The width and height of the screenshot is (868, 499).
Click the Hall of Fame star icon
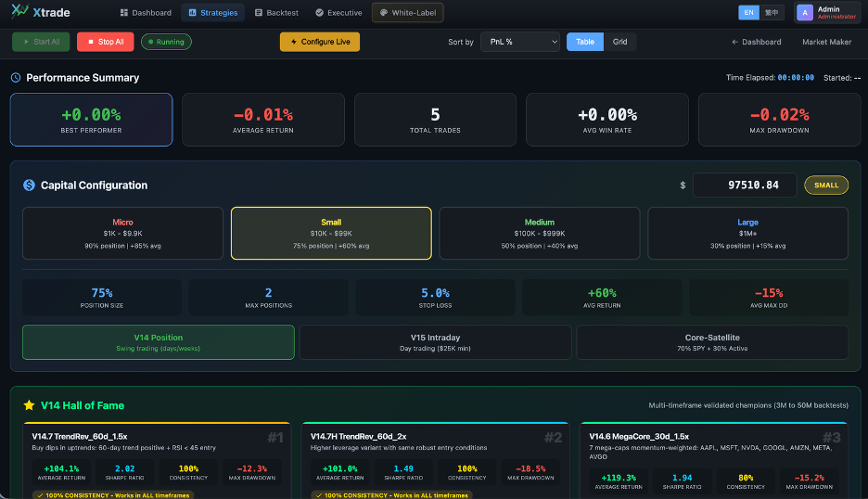click(x=30, y=405)
